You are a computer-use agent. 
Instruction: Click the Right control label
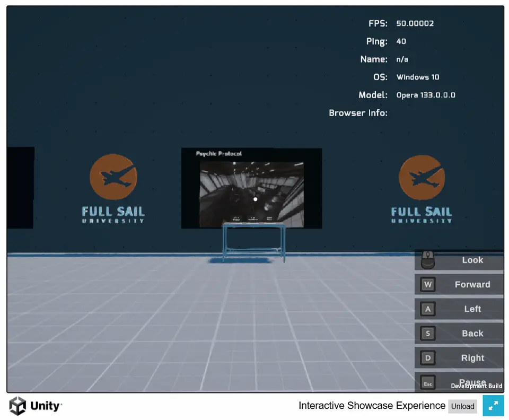[x=472, y=358]
